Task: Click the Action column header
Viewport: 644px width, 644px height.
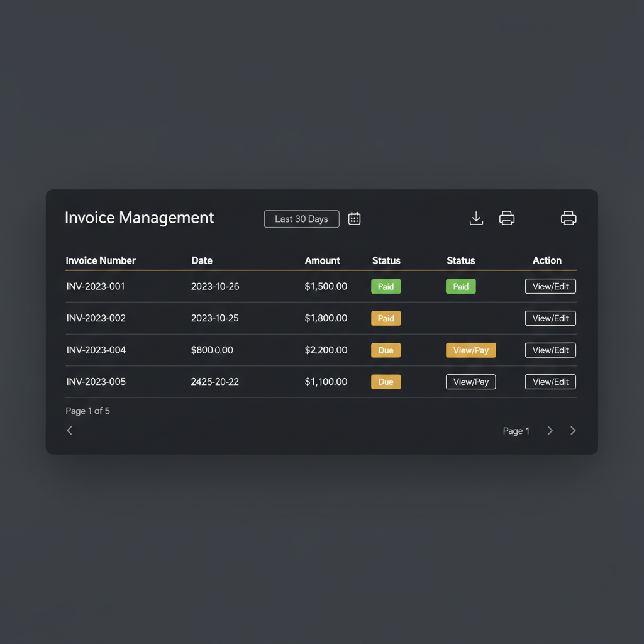Action: pyautogui.click(x=547, y=260)
